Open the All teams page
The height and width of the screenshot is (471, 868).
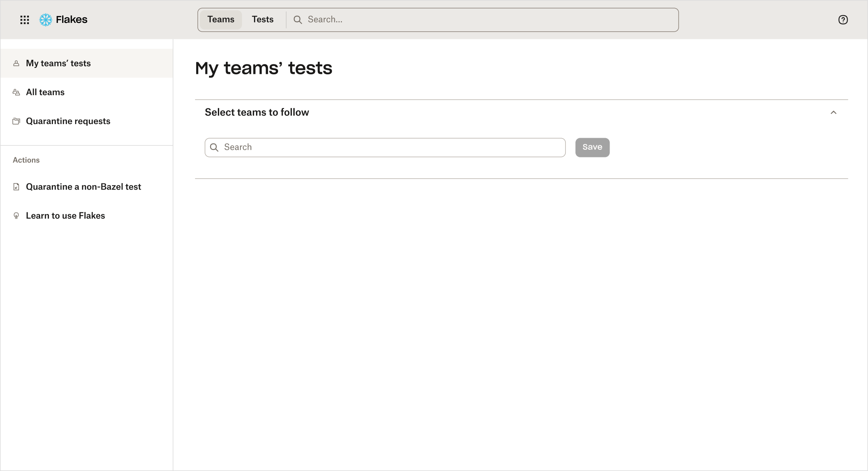(x=45, y=92)
